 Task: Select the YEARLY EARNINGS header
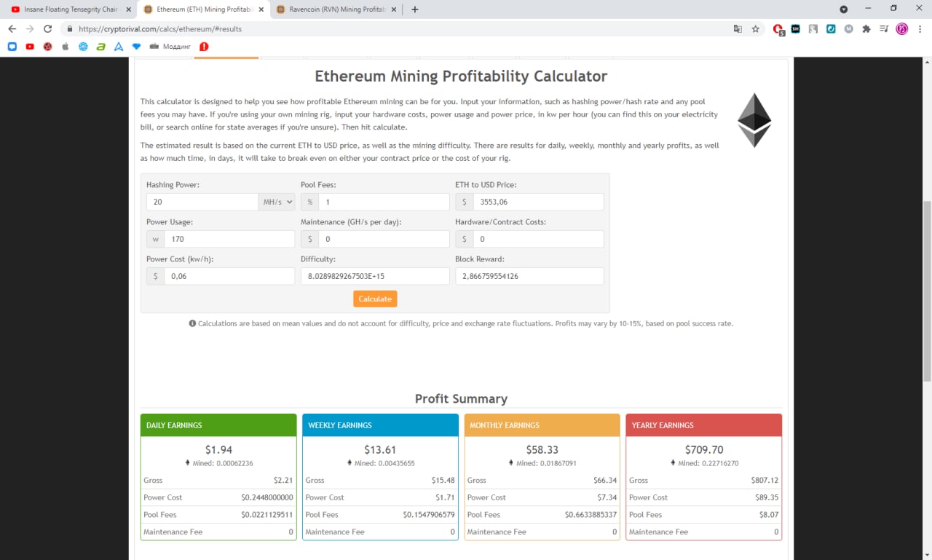[703, 425]
